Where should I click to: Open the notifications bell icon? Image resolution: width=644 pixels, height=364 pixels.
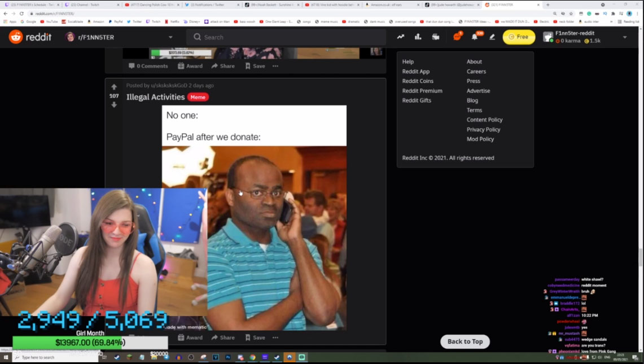tap(475, 37)
